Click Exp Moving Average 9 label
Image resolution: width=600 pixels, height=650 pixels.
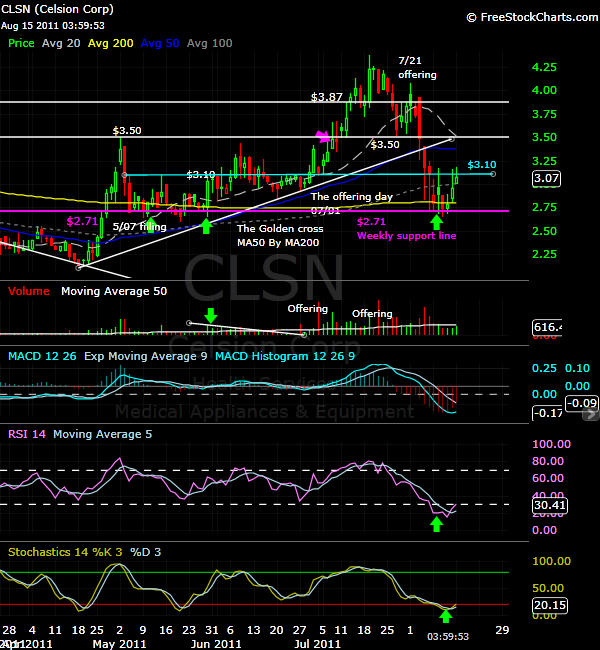(x=146, y=356)
